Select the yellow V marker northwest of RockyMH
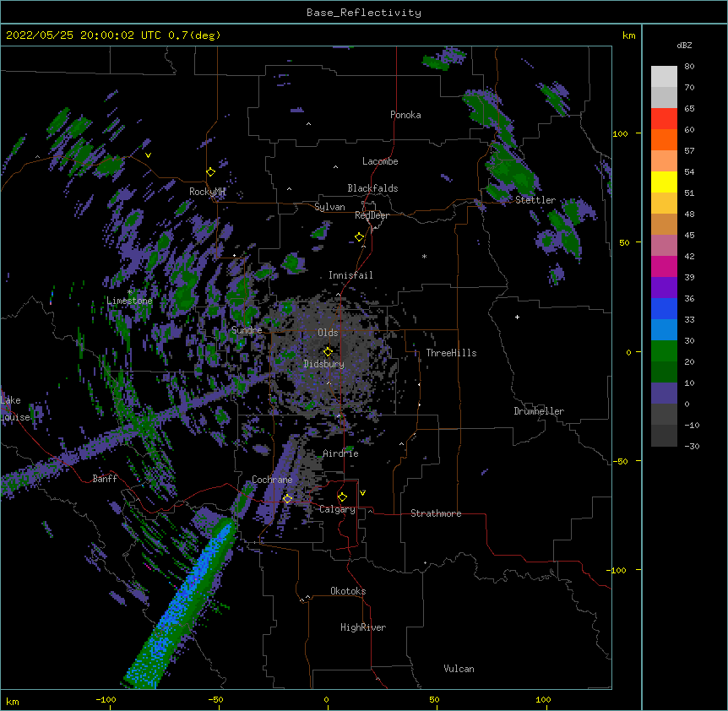Viewport: 728px width, 711px height. click(x=148, y=155)
